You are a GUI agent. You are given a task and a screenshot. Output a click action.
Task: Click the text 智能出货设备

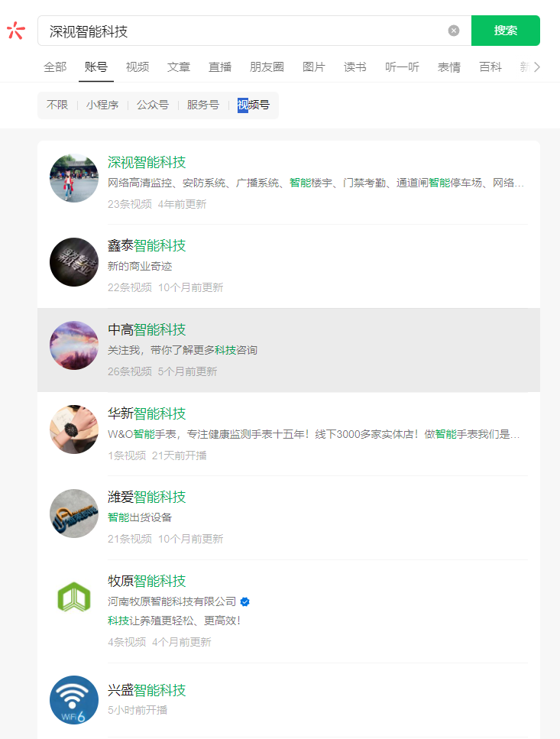point(139,517)
